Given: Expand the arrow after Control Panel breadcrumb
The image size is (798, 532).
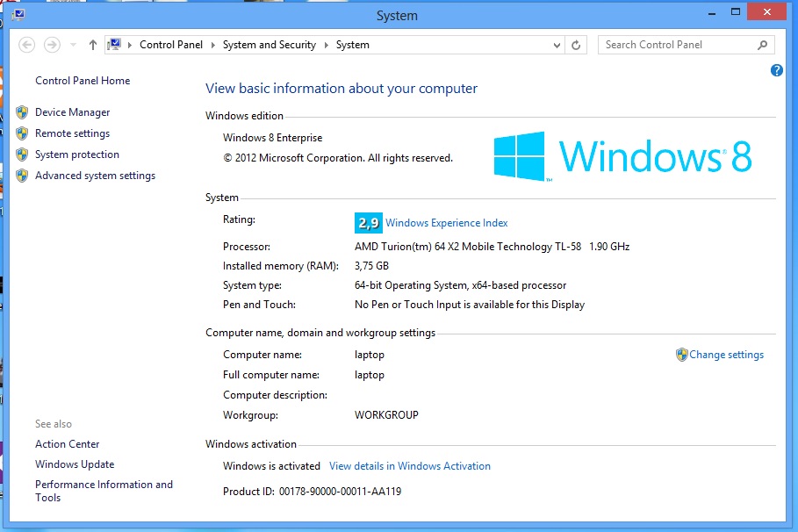Looking at the screenshot, I should coord(213,45).
